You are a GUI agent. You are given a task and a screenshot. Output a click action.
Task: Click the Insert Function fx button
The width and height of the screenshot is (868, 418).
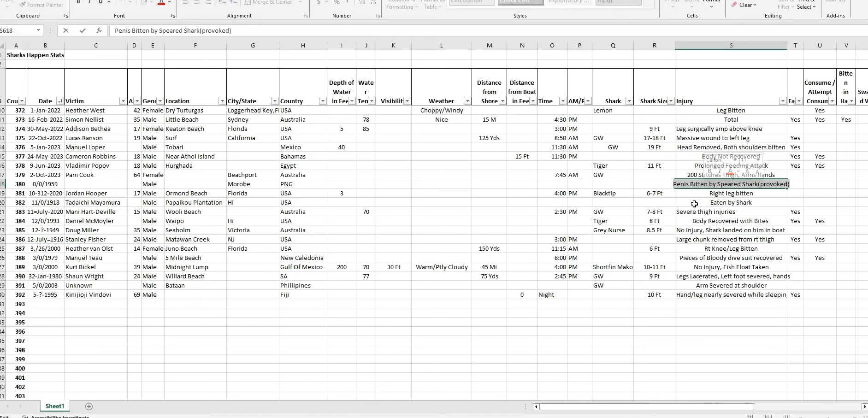coord(99,30)
